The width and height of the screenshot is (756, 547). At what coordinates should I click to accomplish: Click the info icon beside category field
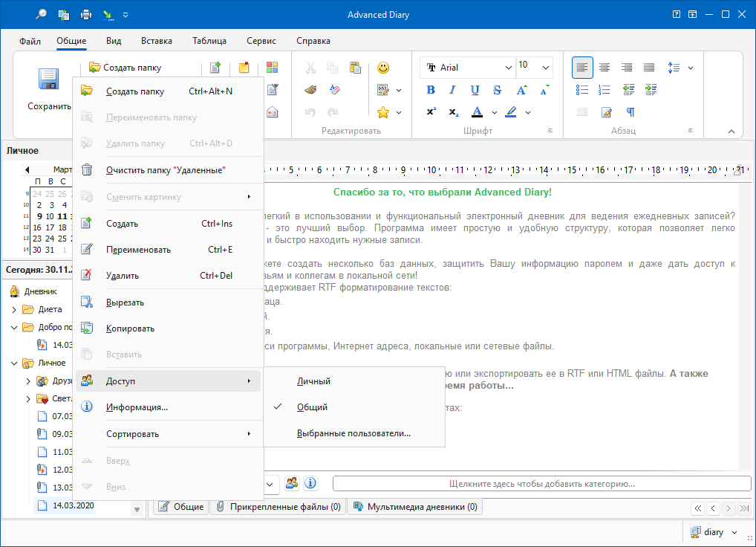310,483
